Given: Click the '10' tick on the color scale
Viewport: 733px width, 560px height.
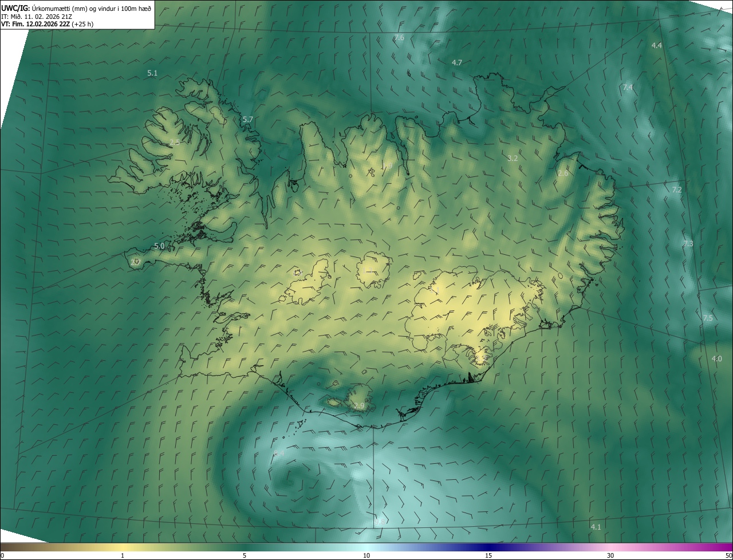Looking at the screenshot, I should click(x=366, y=555).
